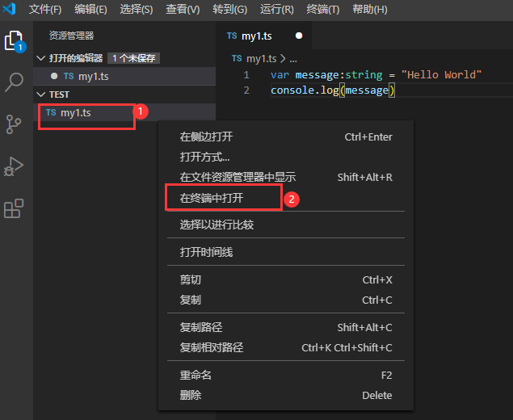The width and height of the screenshot is (513, 420).
Task: Choose 在侧边打开 from context menu
Action: [x=286, y=136]
